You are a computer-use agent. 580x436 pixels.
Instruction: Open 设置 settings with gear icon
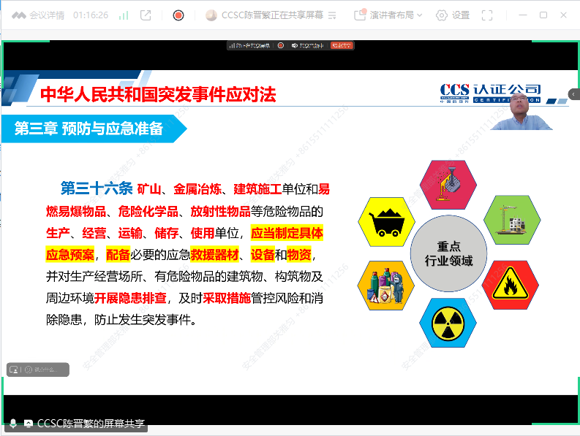click(x=453, y=15)
